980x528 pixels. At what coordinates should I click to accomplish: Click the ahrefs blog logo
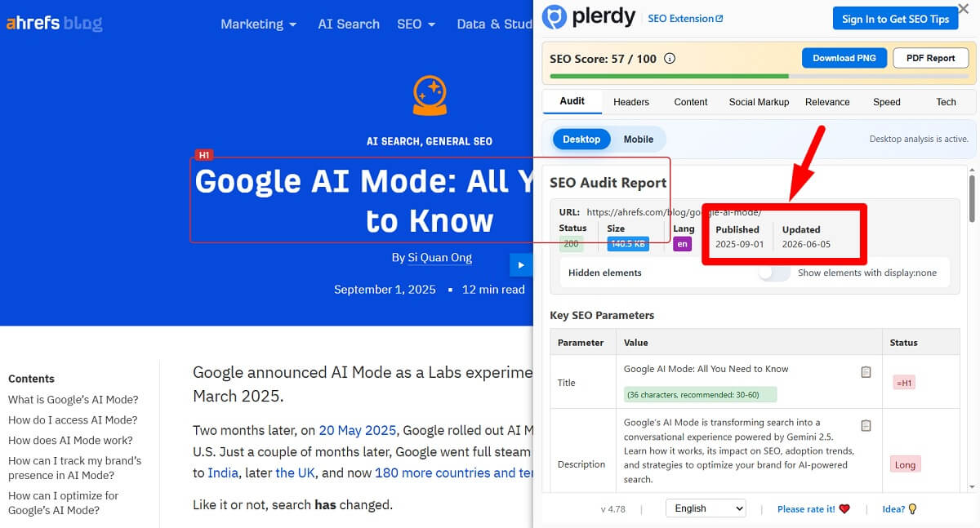click(x=54, y=24)
